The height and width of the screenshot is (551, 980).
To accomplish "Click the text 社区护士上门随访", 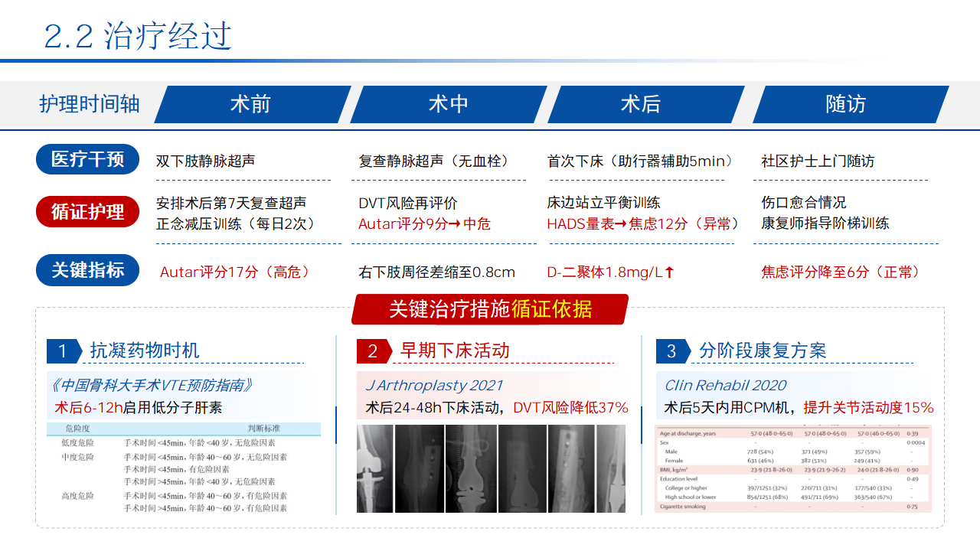I will [818, 161].
